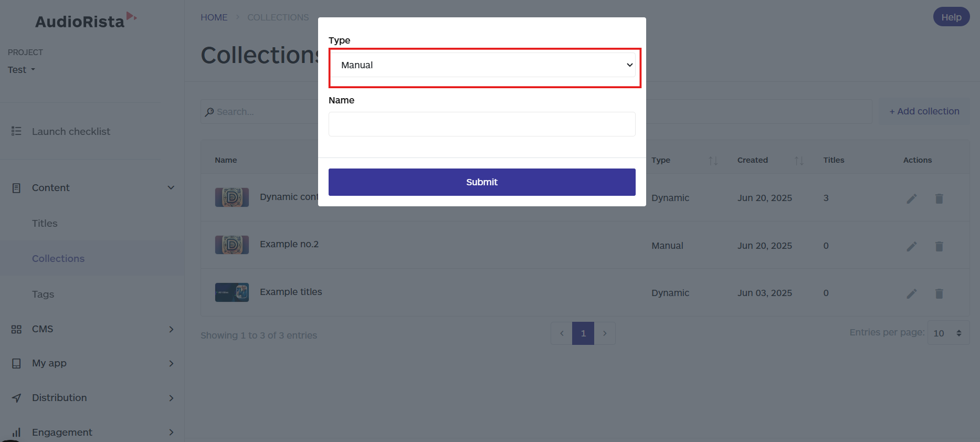Expand the CMS section chevron
The image size is (980, 442).
(171, 329)
